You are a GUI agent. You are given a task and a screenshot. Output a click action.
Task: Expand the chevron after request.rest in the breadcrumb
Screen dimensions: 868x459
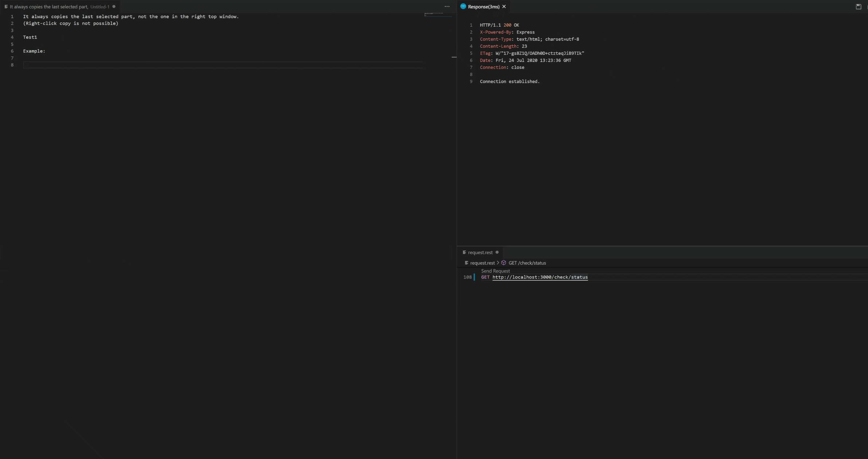pyautogui.click(x=497, y=262)
